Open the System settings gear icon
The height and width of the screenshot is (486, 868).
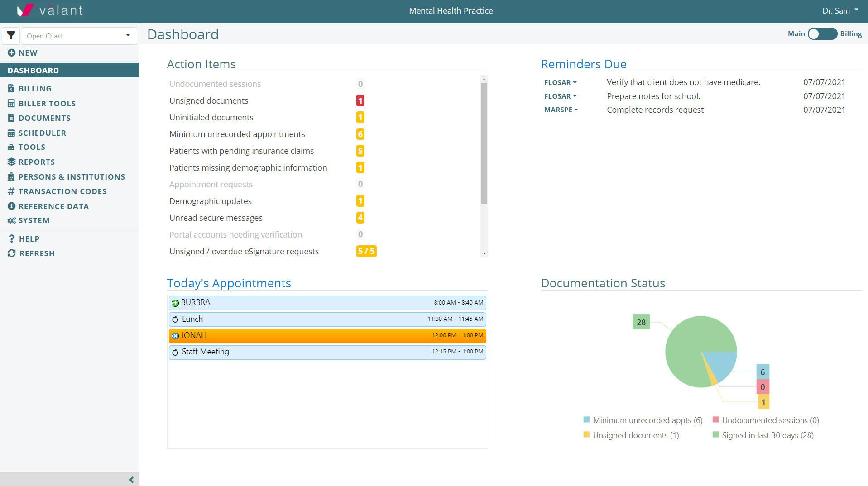(x=11, y=220)
